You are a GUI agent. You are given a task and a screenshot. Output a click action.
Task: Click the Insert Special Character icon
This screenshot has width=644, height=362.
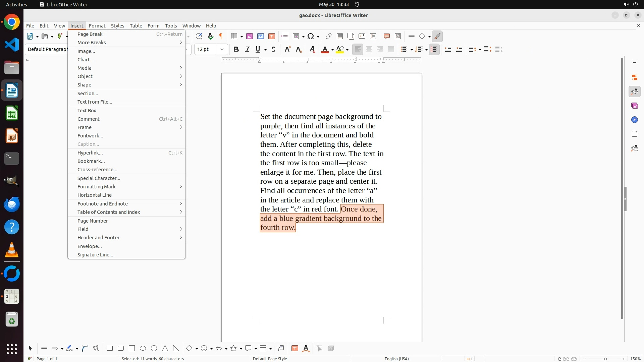(311, 36)
